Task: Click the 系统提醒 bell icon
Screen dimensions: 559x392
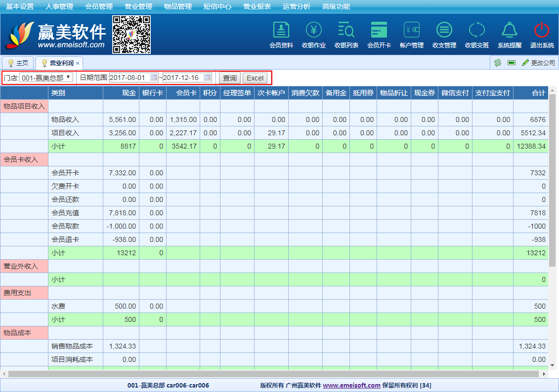Action: [509, 31]
